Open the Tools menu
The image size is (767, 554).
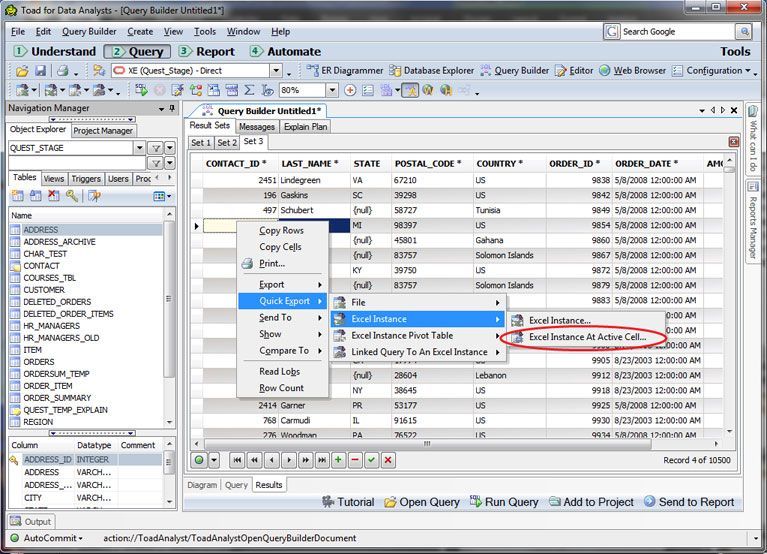tap(205, 32)
